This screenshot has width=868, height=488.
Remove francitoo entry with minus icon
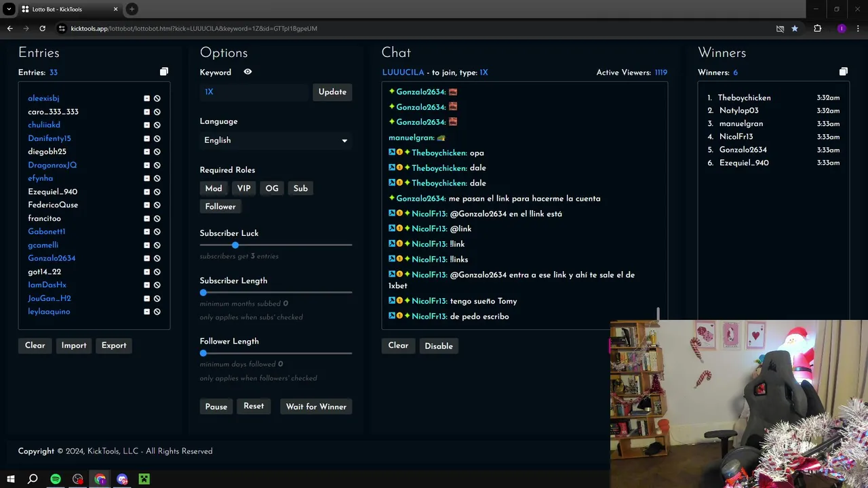click(146, 218)
